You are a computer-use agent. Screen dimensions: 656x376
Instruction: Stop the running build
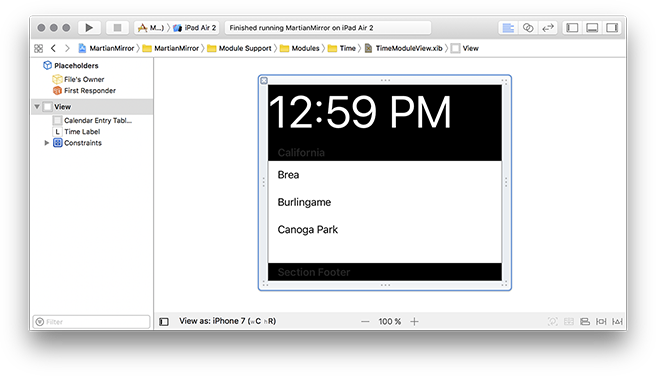click(x=117, y=28)
